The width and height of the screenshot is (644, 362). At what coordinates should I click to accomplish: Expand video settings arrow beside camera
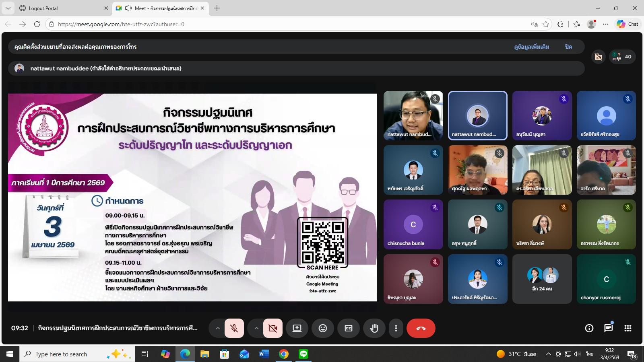(256, 328)
